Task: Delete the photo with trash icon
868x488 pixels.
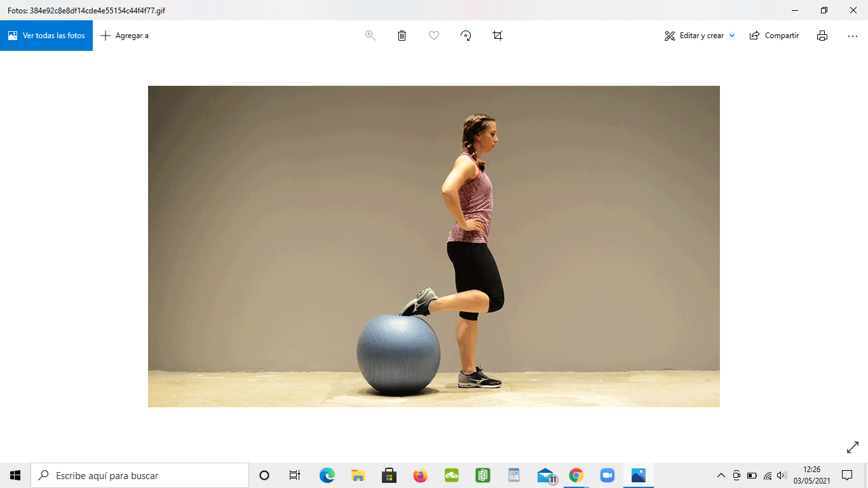Action: [402, 36]
